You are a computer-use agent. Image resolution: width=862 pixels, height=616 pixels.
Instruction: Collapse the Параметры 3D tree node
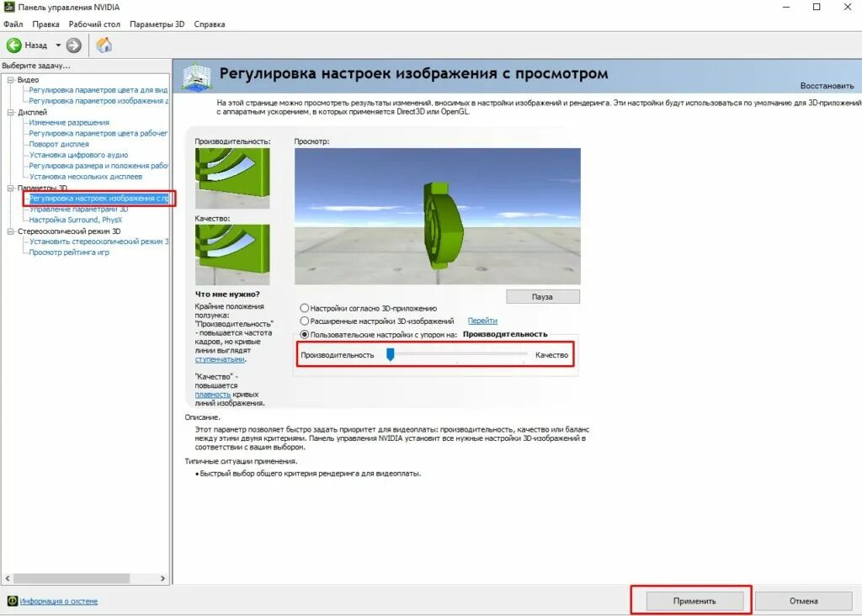[x=10, y=188]
